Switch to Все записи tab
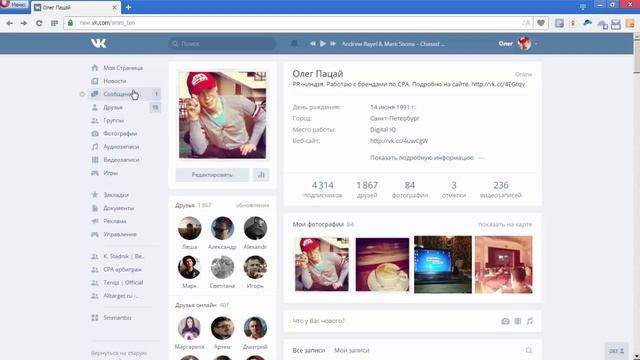Viewport: 640px width, 360px height. click(x=309, y=351)
